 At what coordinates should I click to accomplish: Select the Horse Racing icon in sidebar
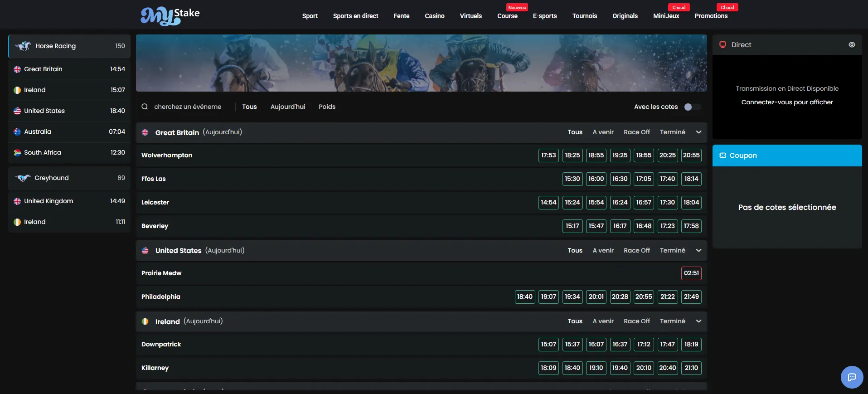click(23, 46)
